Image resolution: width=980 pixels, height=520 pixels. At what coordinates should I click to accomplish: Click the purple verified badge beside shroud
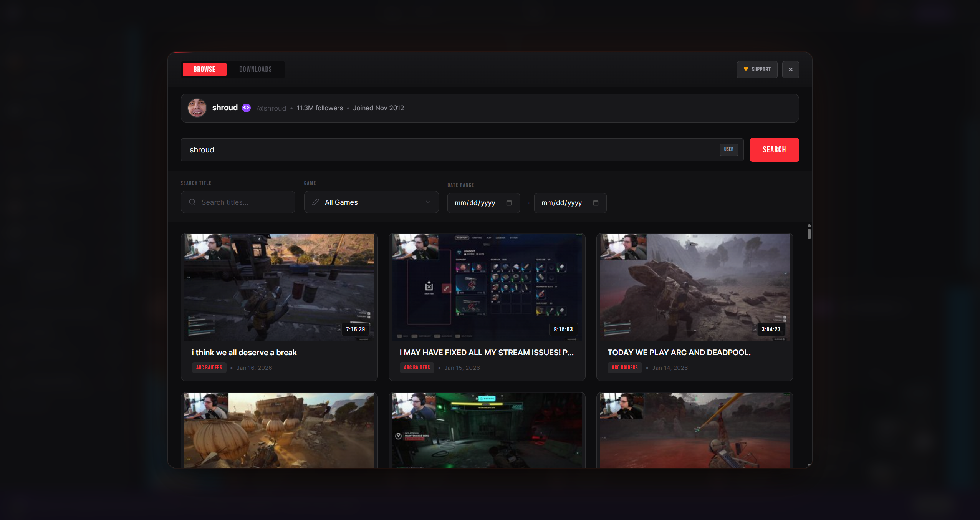click(246, 108)
